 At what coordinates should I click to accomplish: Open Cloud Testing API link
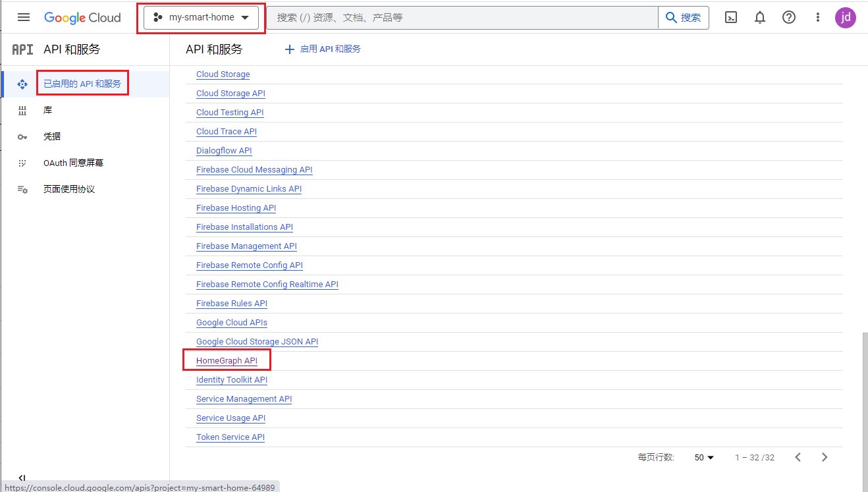tap(230, 113)
